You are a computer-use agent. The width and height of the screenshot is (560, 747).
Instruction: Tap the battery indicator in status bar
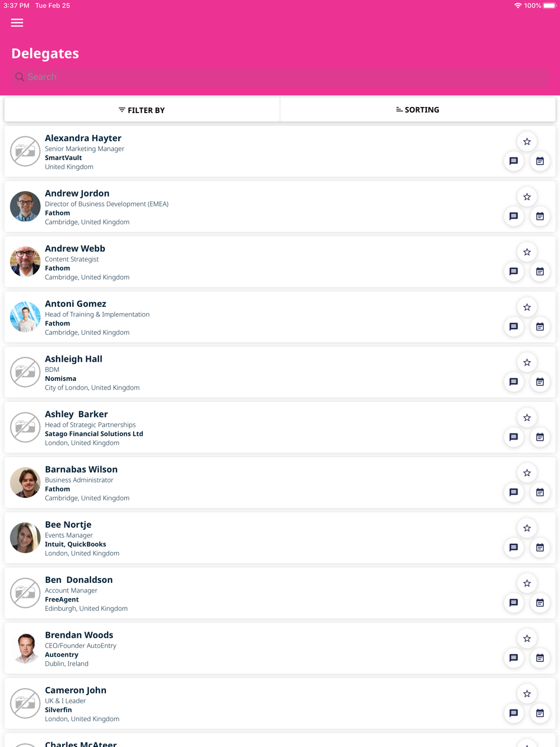click(549, 6)
